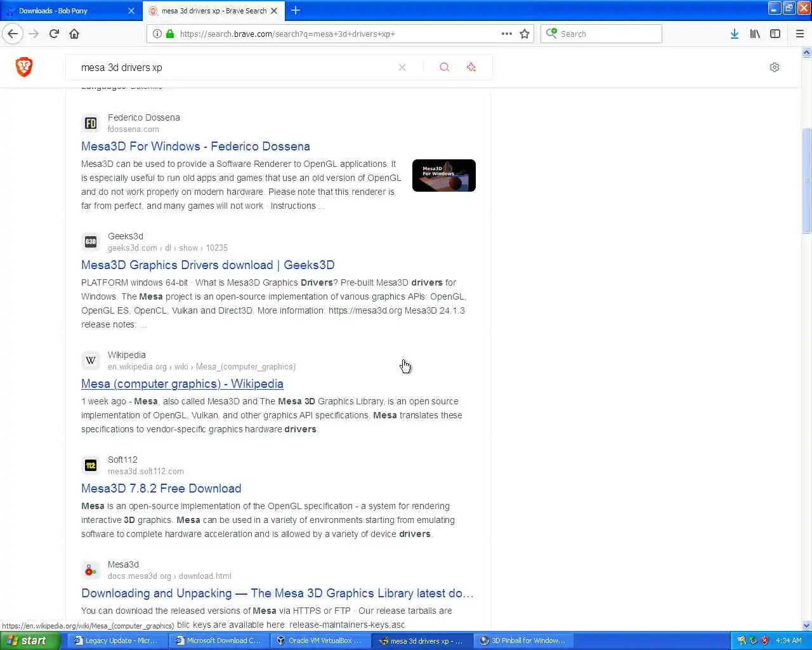812x650 pixels.
Task: Click the page vertical scrollbar thumb
Action: tap(807, 181)
